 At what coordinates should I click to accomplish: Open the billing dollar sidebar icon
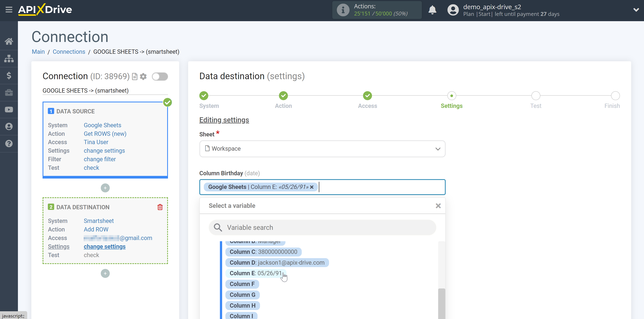(9, 76)
